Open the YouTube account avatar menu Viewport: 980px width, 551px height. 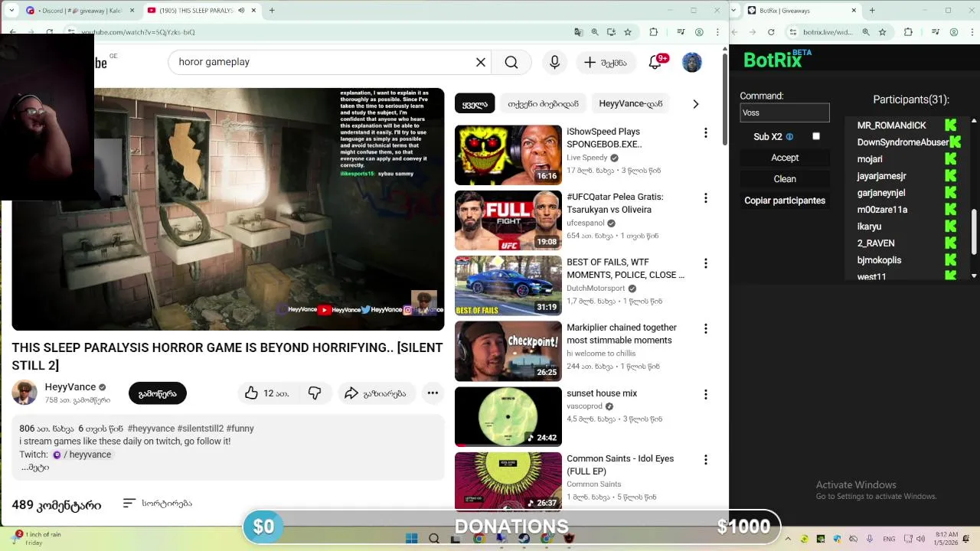click(x=691, y=63)
